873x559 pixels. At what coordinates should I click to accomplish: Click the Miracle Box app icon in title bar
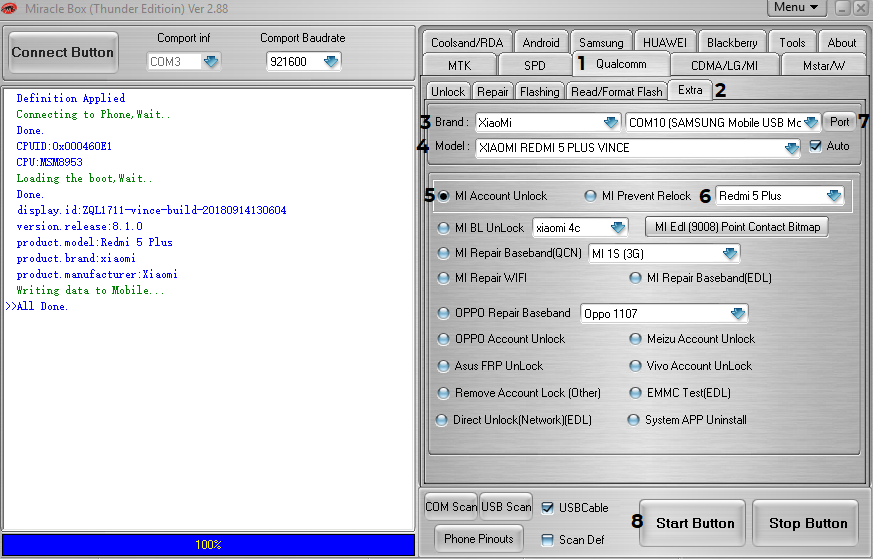click(x=9, y=9)
